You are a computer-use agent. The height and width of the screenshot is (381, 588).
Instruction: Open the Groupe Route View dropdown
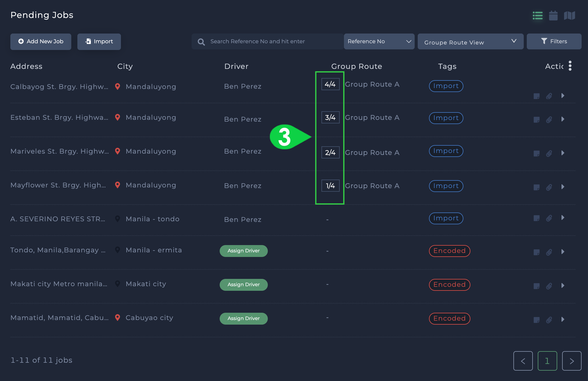(470, 41)
